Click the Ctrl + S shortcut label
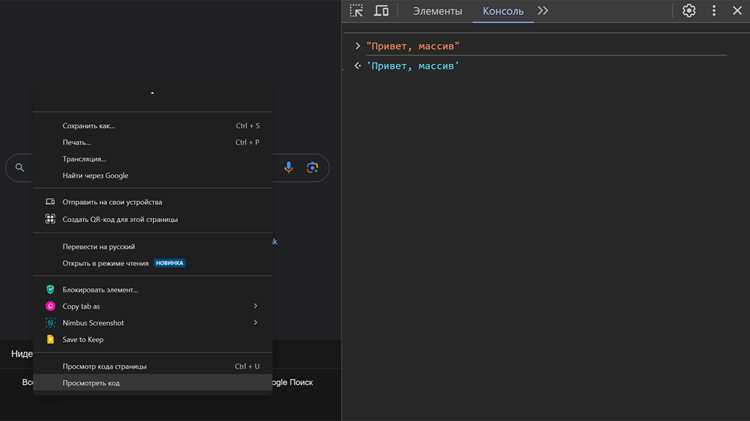This screenshot has height=421, width=750. [248, 126]
